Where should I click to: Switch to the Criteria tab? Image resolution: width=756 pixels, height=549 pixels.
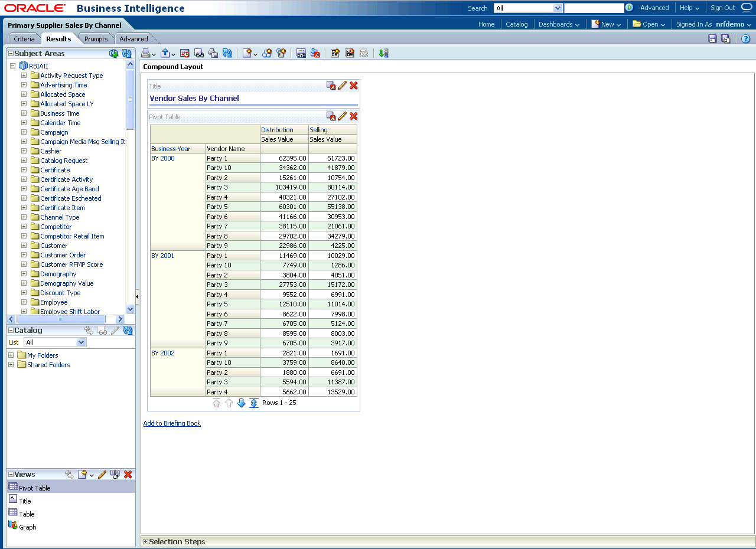click(24, 39)
